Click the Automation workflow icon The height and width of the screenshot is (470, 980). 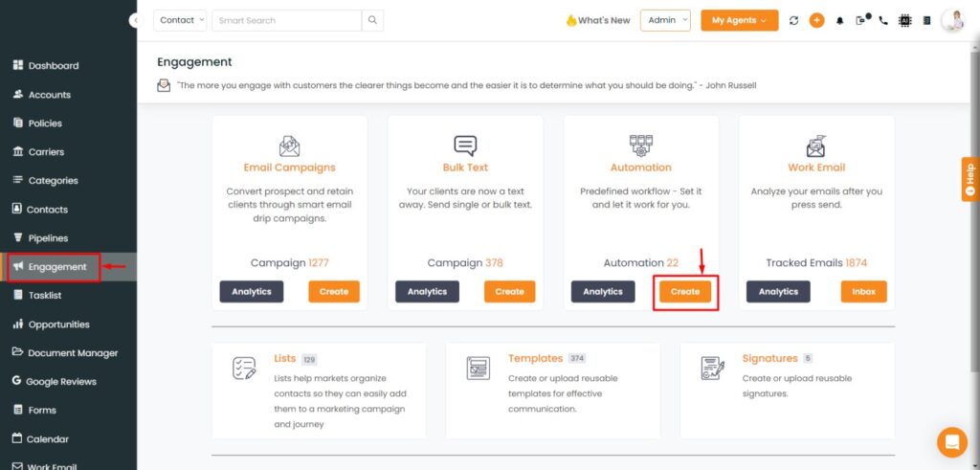tap(640, 145)
